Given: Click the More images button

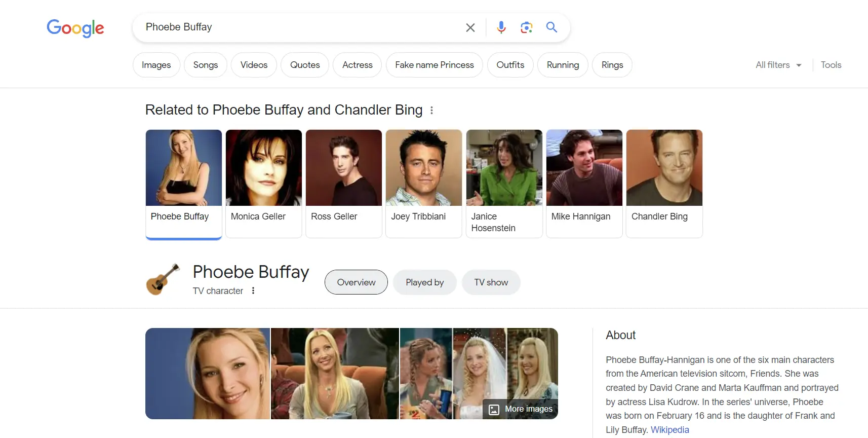Looking at the screenshot, I should click(521, 409).
